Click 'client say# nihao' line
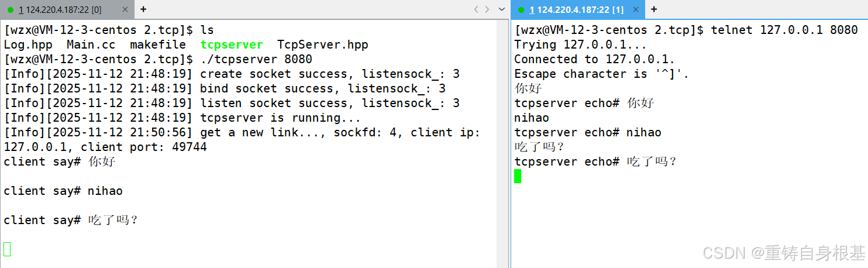 [63, 191]
